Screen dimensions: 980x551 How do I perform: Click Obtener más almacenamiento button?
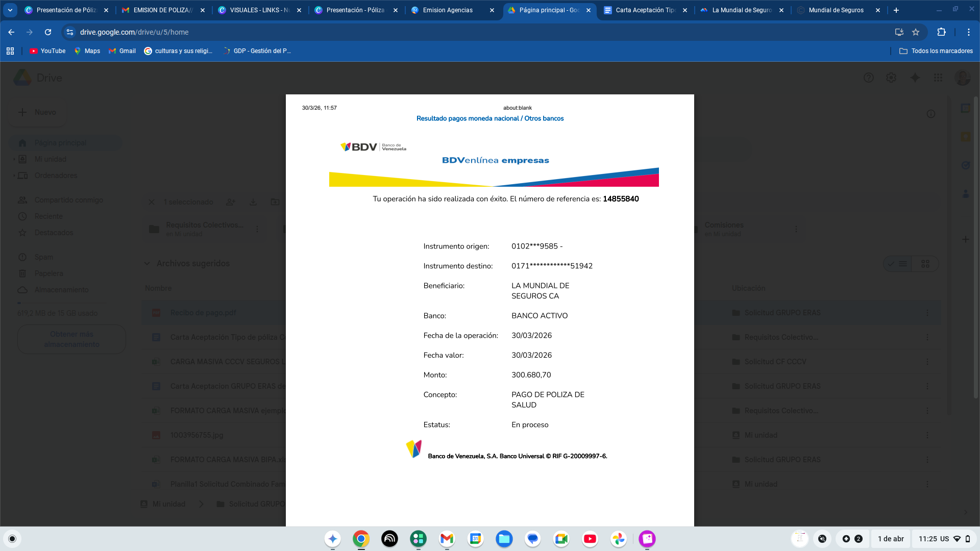pyautogui.click(x=71, y=339)
